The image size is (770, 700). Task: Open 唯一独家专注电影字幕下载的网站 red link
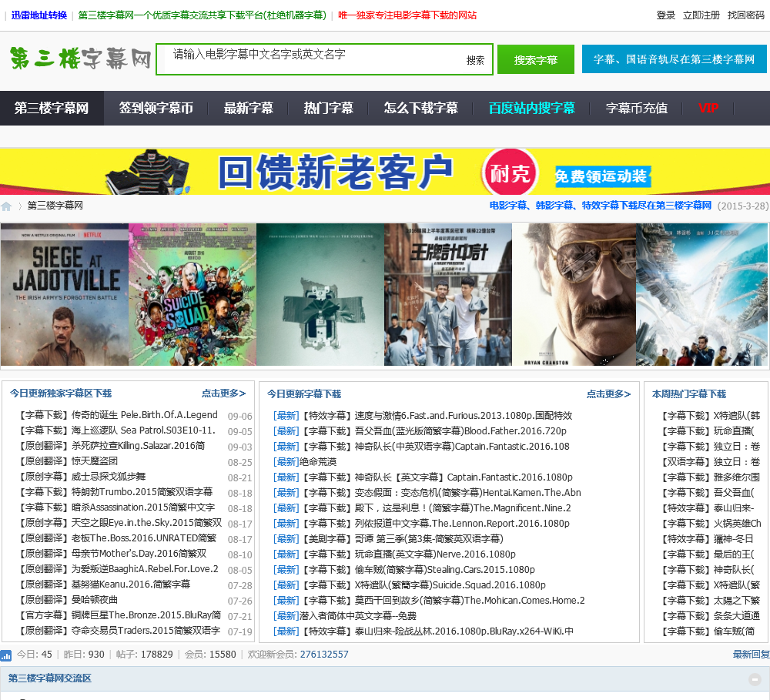click(407, 15)
